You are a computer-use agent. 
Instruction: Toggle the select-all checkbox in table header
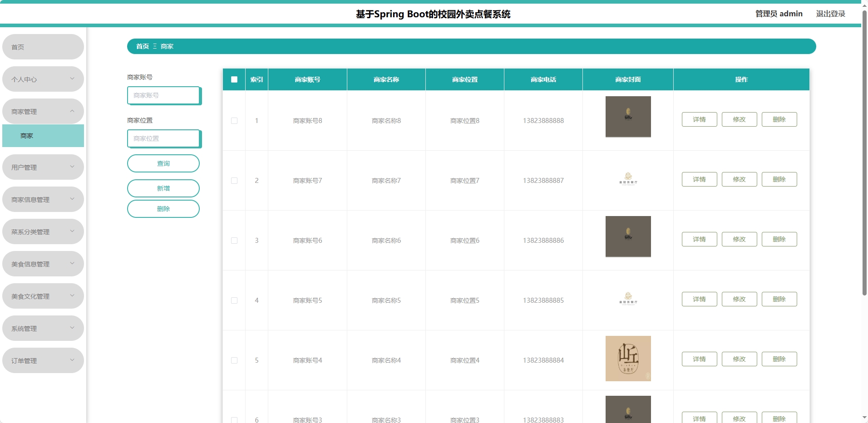click(x=234, y=79)
